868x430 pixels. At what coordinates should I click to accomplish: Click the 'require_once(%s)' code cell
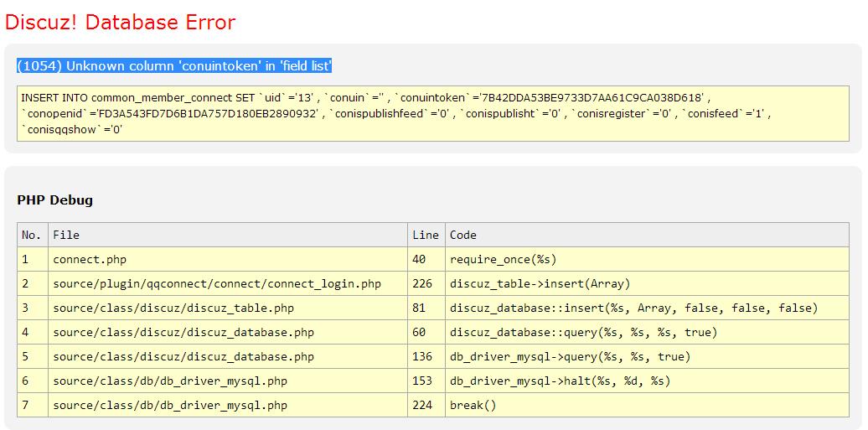[x=503, y=259]
